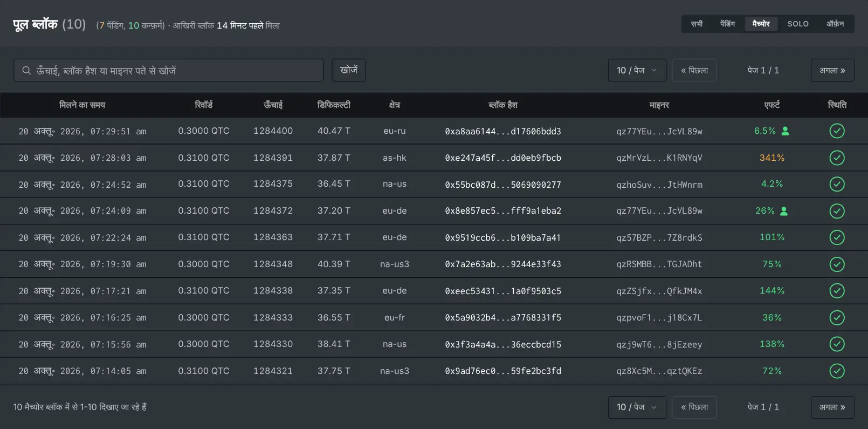Select the मैच्योर filter tab
868x429 pixels.
coord(761,24)
